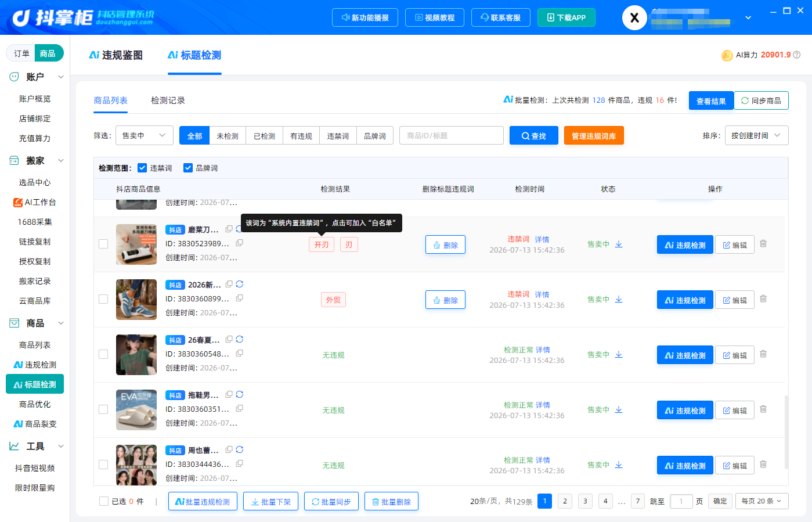812x522 pixels.
Task: Select the 有违规 filter tab
Action: coord(301,136)
